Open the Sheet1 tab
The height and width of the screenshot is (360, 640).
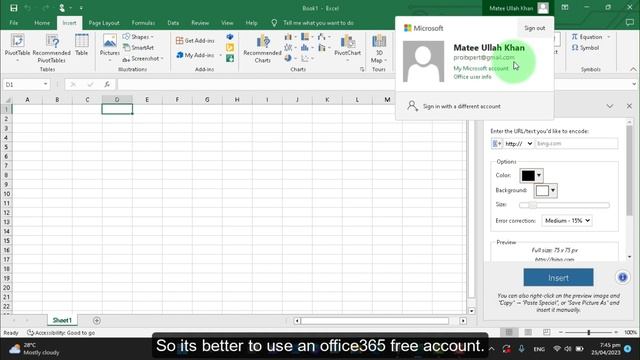tap(62, 320)
